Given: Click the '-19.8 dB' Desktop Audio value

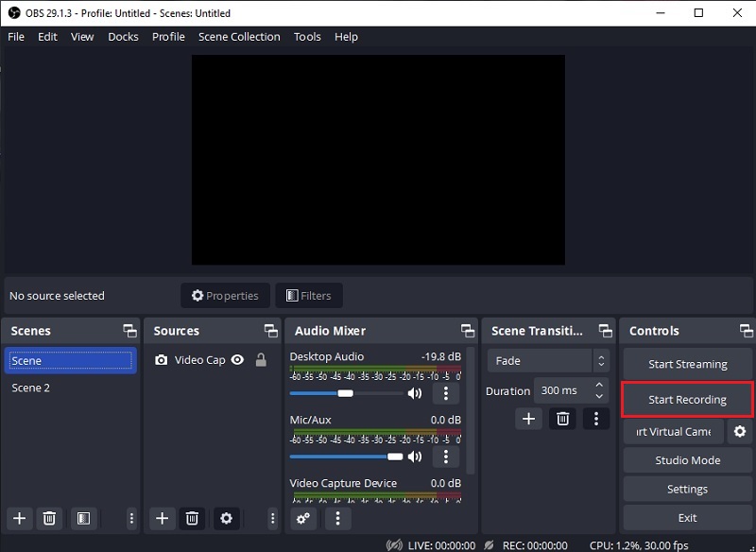Looking at the screenshot, I should (x=441, y=356).
